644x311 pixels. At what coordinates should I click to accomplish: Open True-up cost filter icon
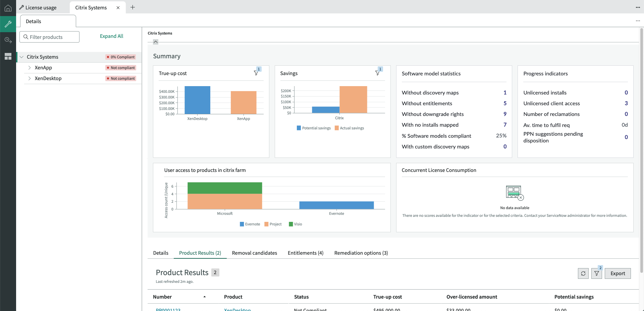(x=256, y=73)
